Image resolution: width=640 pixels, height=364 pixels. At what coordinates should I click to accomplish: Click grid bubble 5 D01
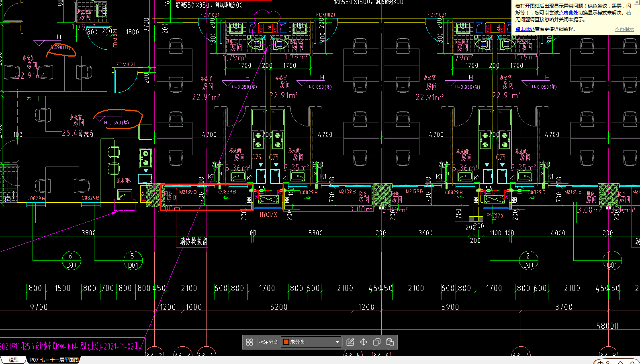[133, 260]
